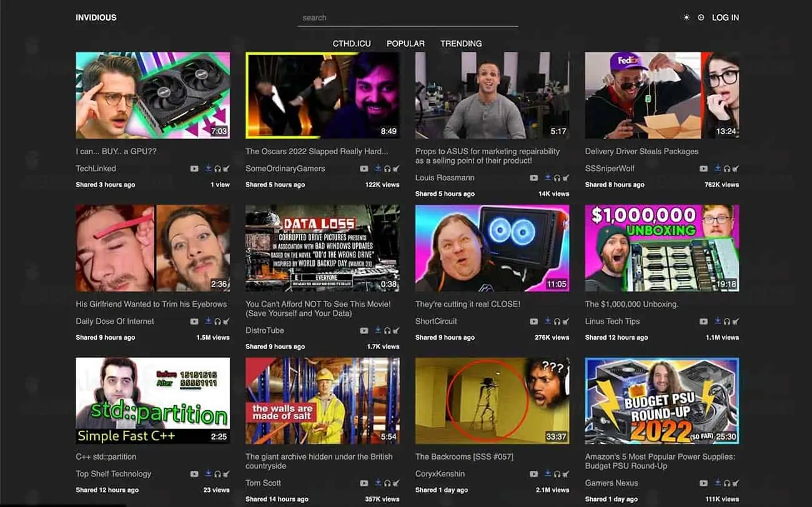Open the TRENDING tab
812x507 pixels.
coord(461,44)
